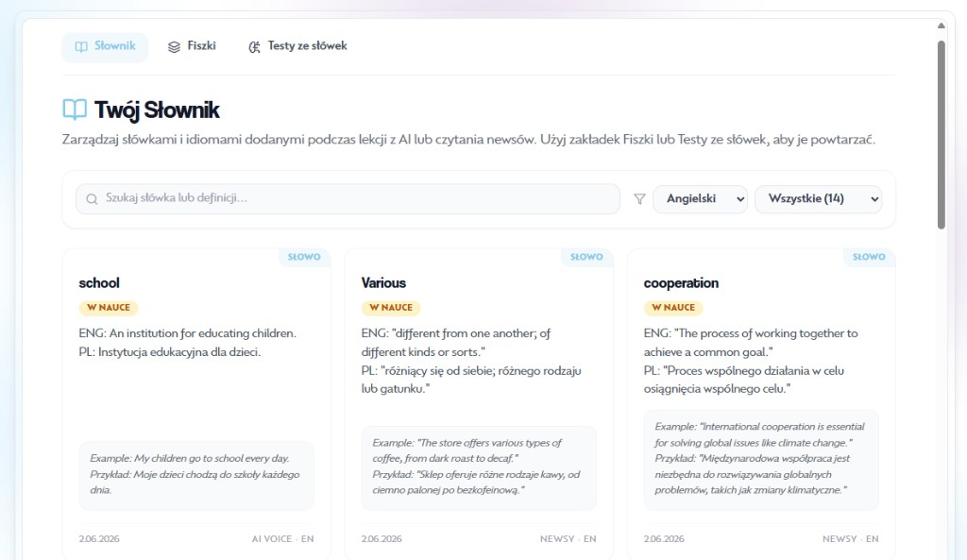
Task: Click the search magnifier icon
Action: pos(92,198)
